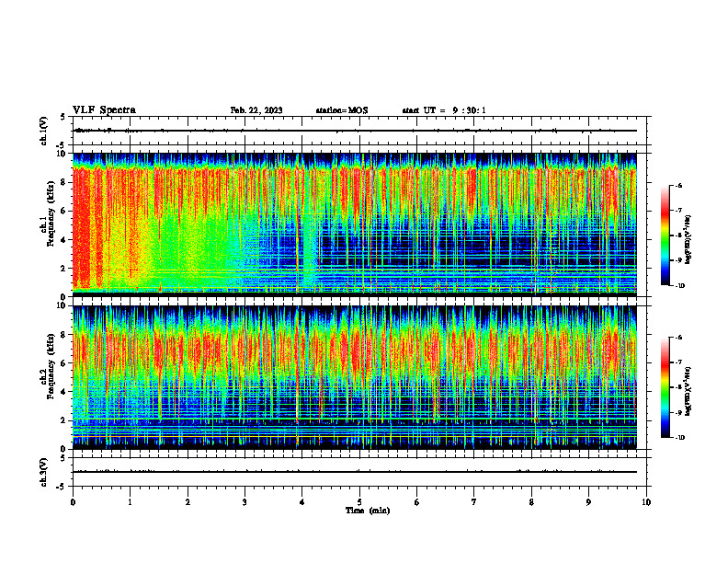Click the "10" tick on ch.1 frequency axis
728x563 pixels.
[63, 154]
